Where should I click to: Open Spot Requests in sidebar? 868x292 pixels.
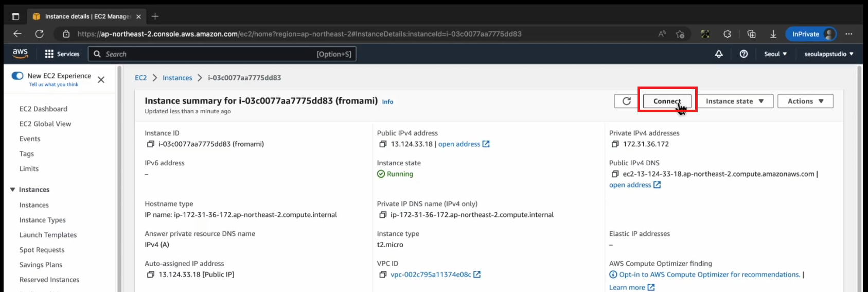42,250
